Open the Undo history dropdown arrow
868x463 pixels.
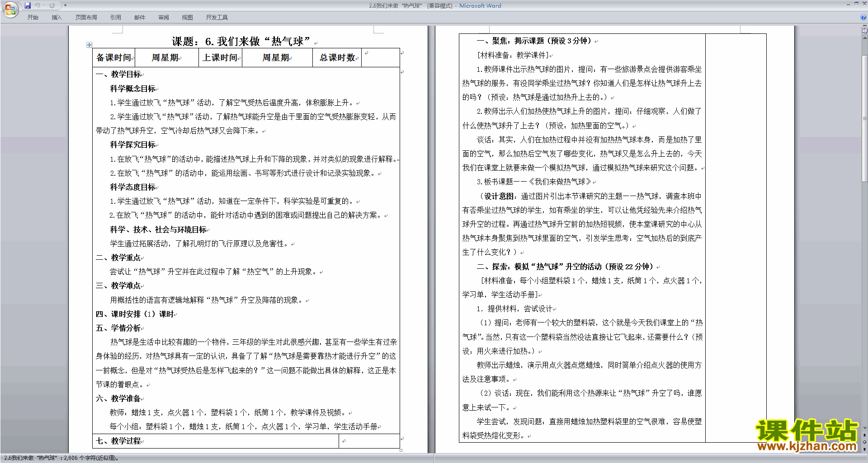pyautogui.click(x=44, y=5)
